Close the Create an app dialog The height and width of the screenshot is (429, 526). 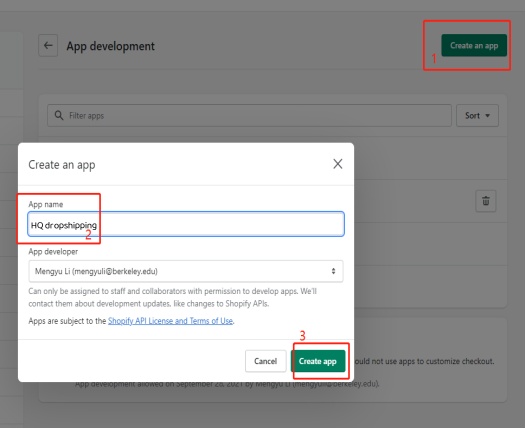337,164
